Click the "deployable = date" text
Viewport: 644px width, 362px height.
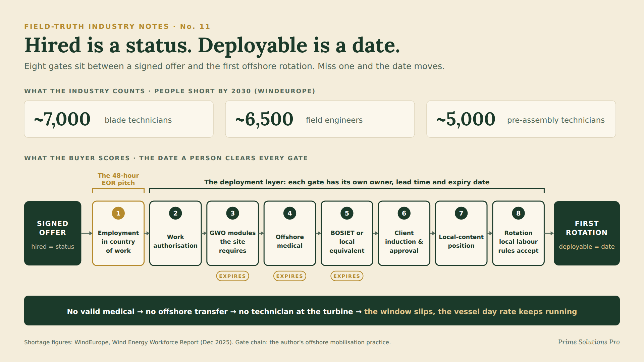[x=587, y=247]
